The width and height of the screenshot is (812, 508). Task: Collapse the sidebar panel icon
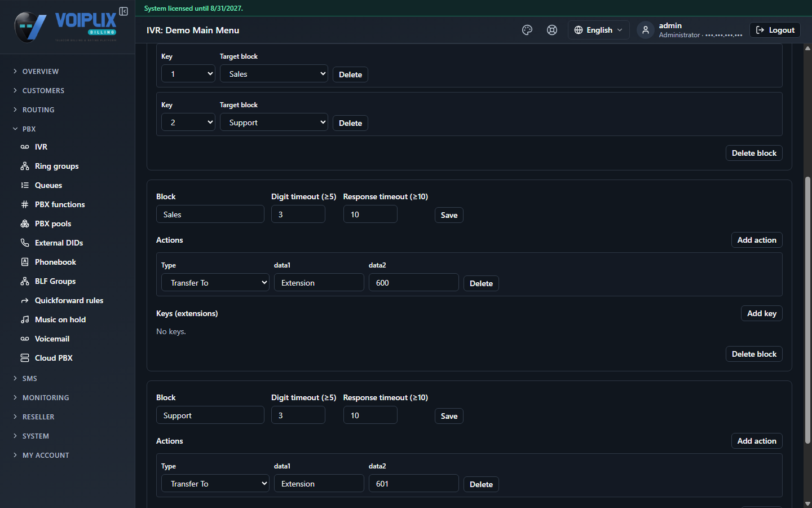click(123, 11)
